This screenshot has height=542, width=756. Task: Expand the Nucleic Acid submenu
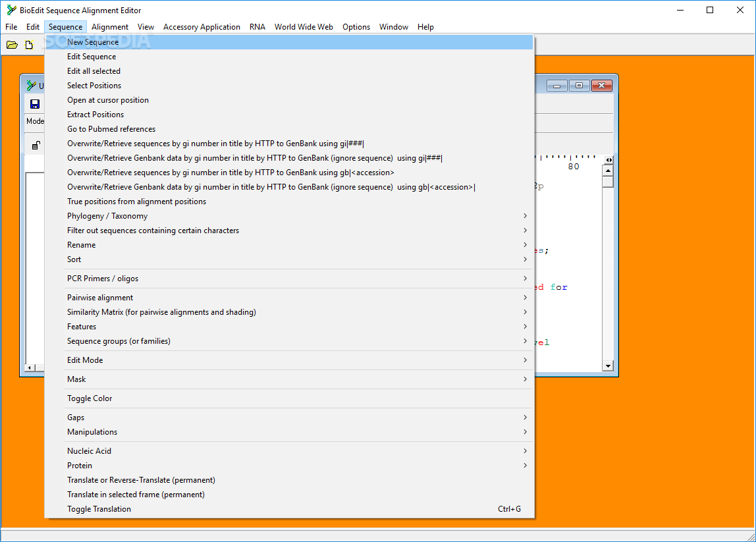point(289,451)
